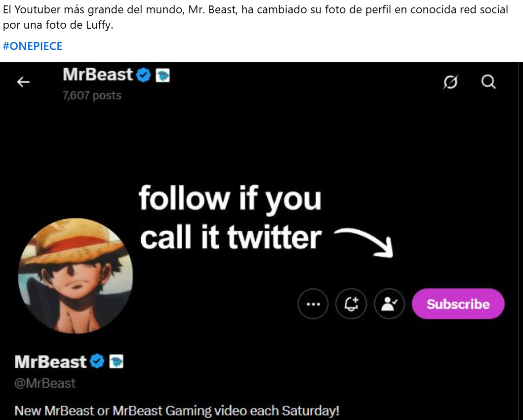This screenshot has height=420, width=523.
Task: Click the @MrBeast handle text
Action: click(45, 383)
